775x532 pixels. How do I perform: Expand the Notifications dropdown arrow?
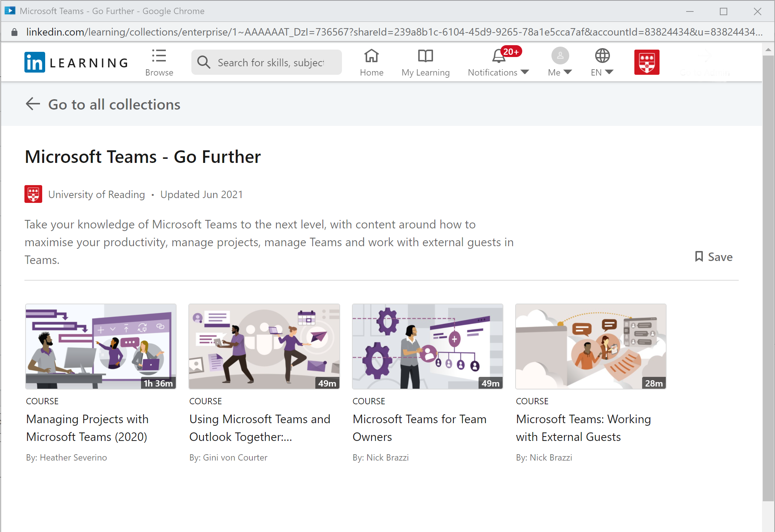click(525, 73)
